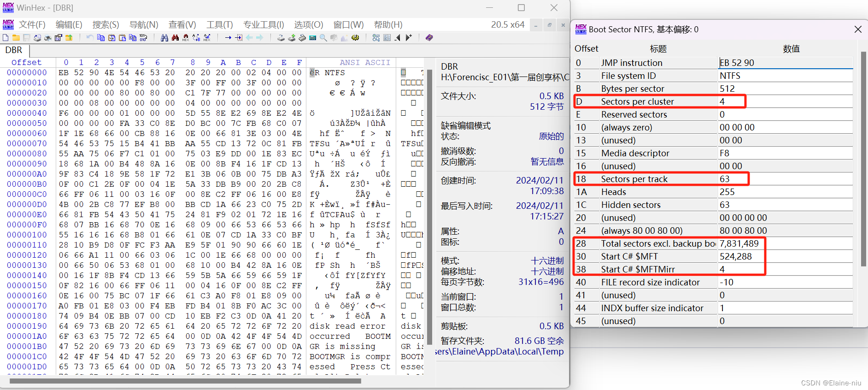This screenshot has height=390, width=868.
Task: Open Help via the purple book icon
Action: (x=429, y=38)
